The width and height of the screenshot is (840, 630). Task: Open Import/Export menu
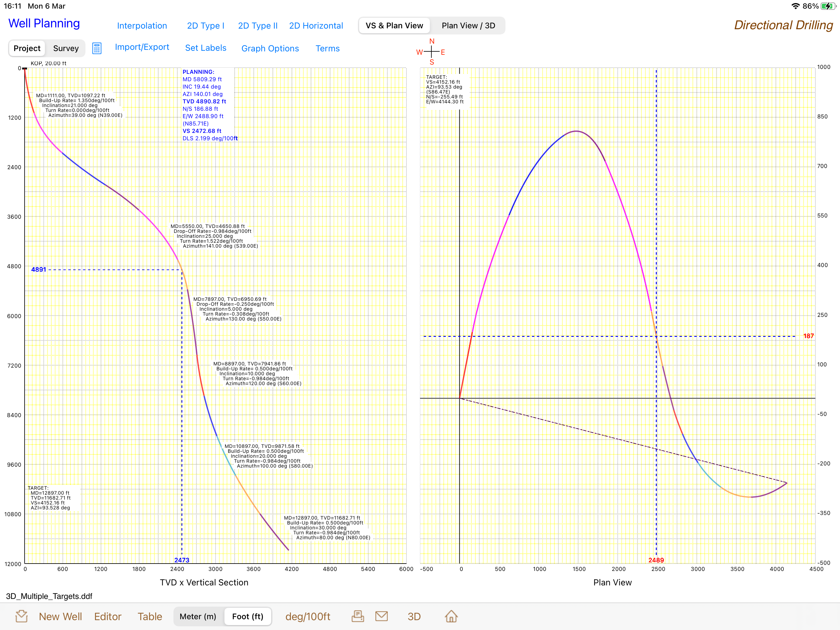(x=142, y=47)
